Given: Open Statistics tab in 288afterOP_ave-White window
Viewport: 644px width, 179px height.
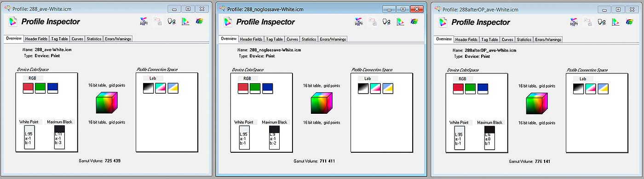Looking at the screenshot, I should tap(524, 40).
